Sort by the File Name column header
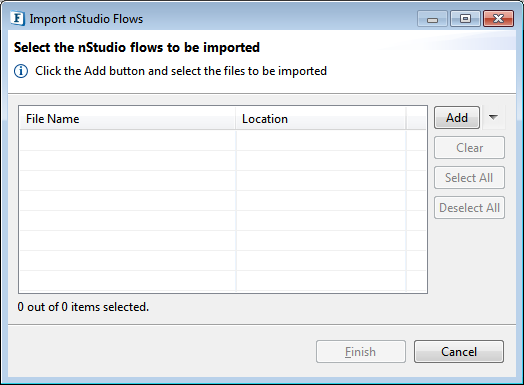 [128, 119]
